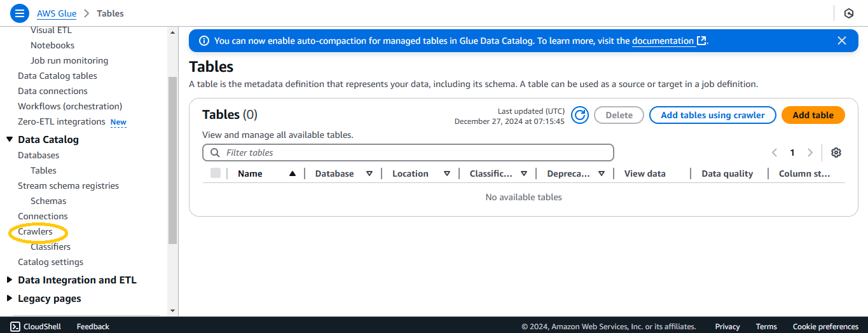Viewport: 868px width, 333px height.
Task: Open Data connections page
Action: click(x=53, y=91)
